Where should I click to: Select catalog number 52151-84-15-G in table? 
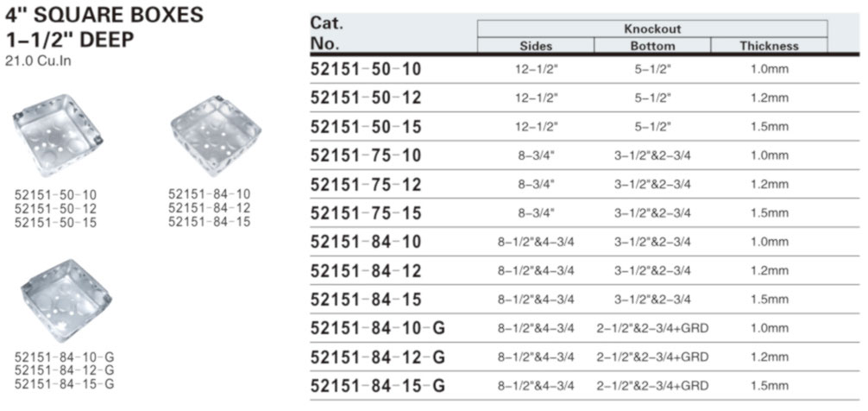click(x=378, y=386)
